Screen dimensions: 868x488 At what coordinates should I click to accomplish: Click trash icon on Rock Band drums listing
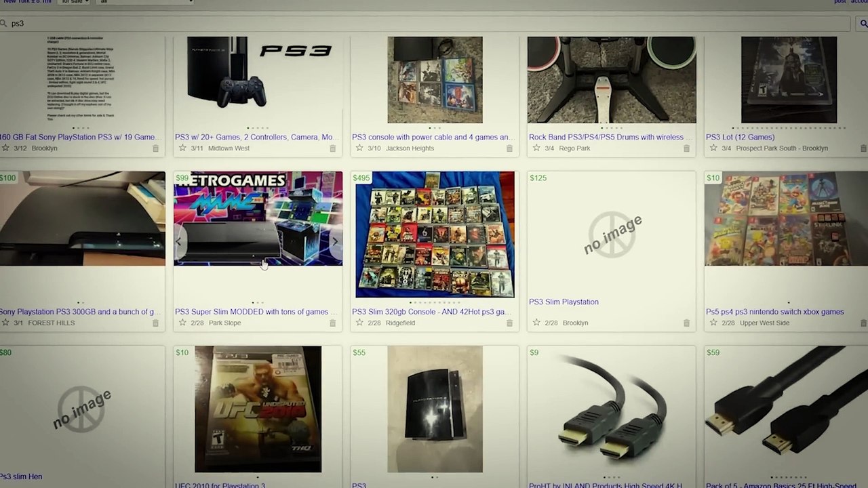pyautogui.click(x=686, y=148)
